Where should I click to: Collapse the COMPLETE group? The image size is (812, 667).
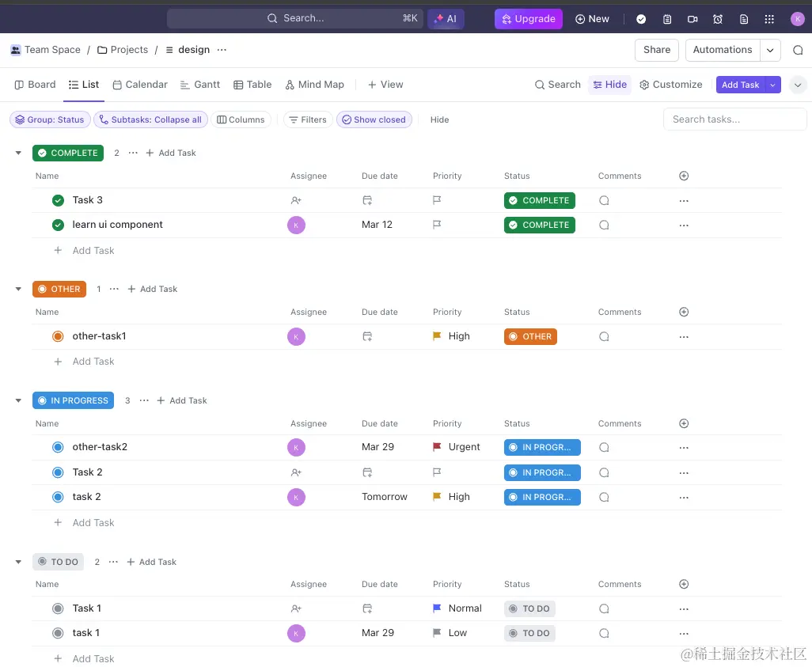tap(18, 153)
